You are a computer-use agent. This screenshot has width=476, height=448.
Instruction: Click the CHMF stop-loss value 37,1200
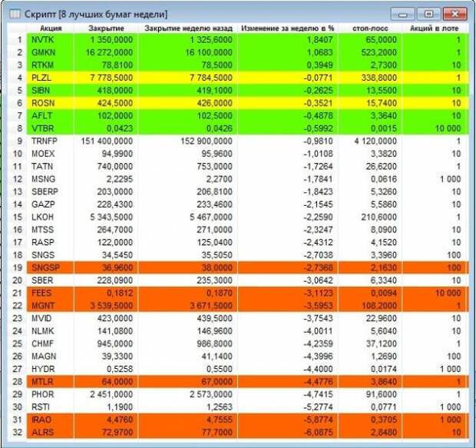(x=382, y=343)
